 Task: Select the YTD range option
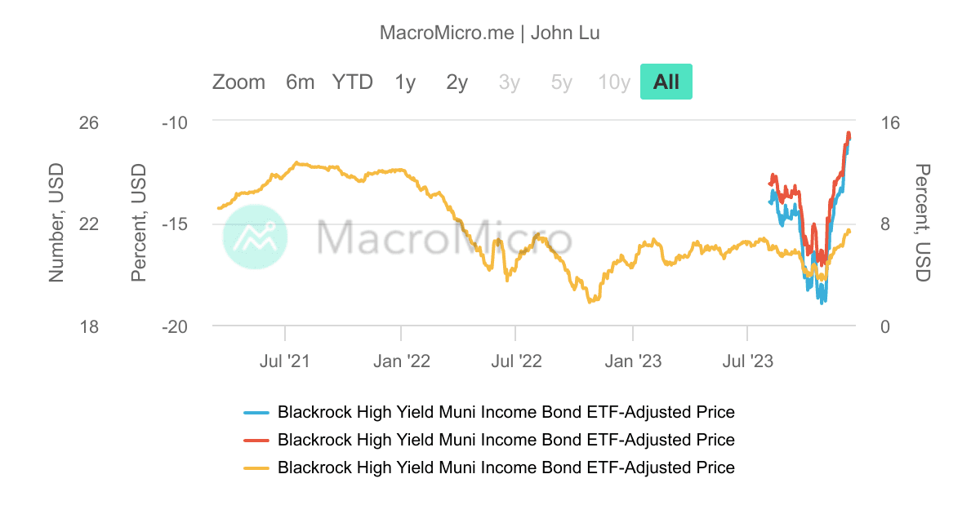click(x=352, y=82)
